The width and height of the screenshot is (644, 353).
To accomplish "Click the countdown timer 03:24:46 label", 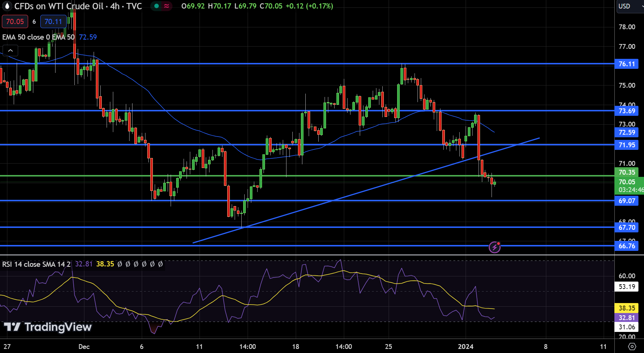I will tap(631, 190).
